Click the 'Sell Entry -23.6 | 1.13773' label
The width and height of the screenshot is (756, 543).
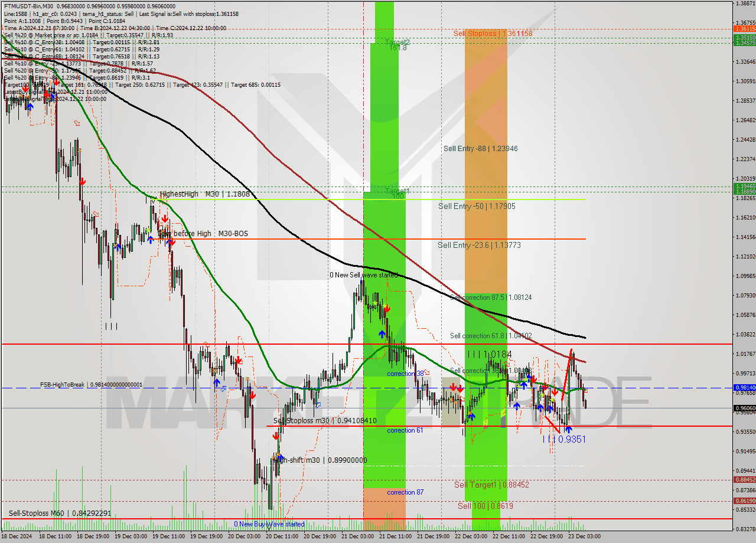479,245
